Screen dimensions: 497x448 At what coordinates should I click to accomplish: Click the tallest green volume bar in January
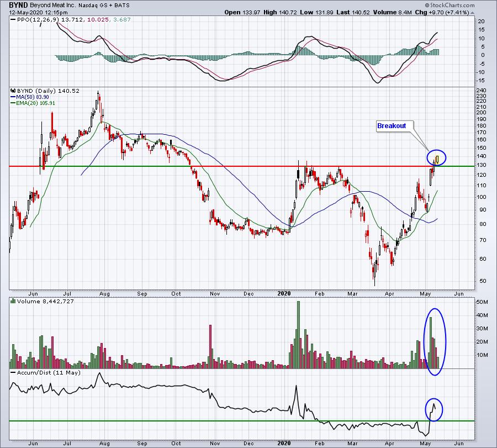pyautogui.click(x=298, y=335)
